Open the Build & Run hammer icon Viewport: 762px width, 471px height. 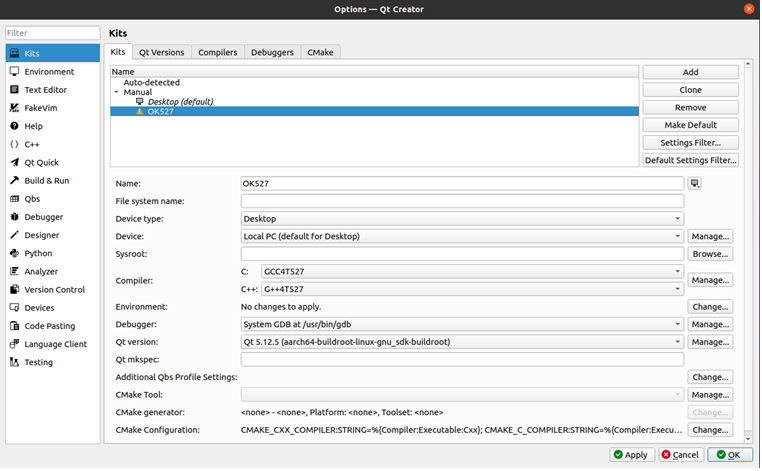(15, 180)
